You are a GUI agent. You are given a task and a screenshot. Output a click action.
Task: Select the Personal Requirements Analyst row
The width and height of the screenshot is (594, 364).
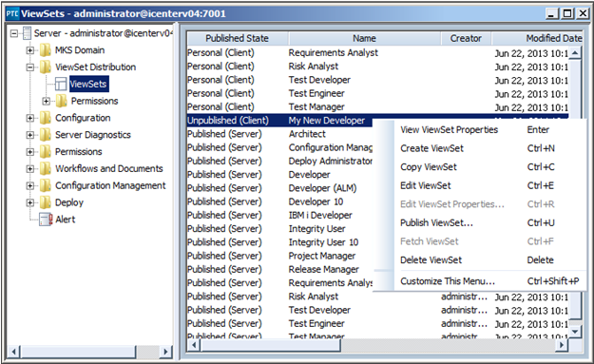[377, 52]
